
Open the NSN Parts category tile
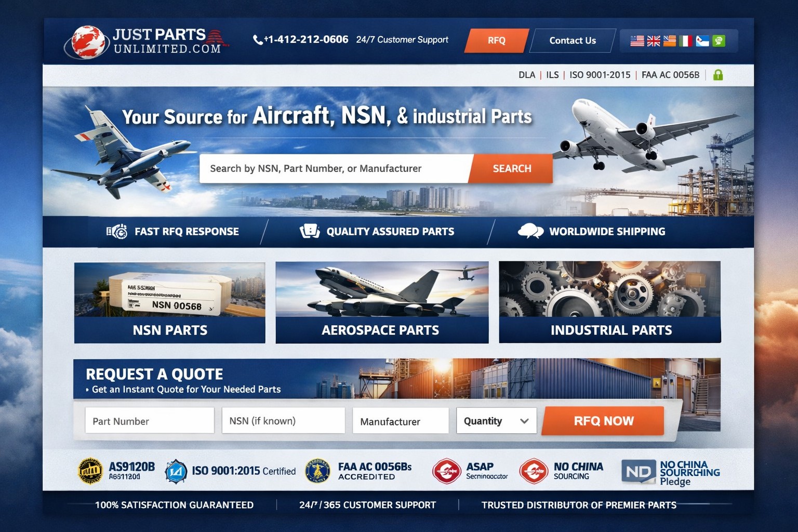coord(170,302)
